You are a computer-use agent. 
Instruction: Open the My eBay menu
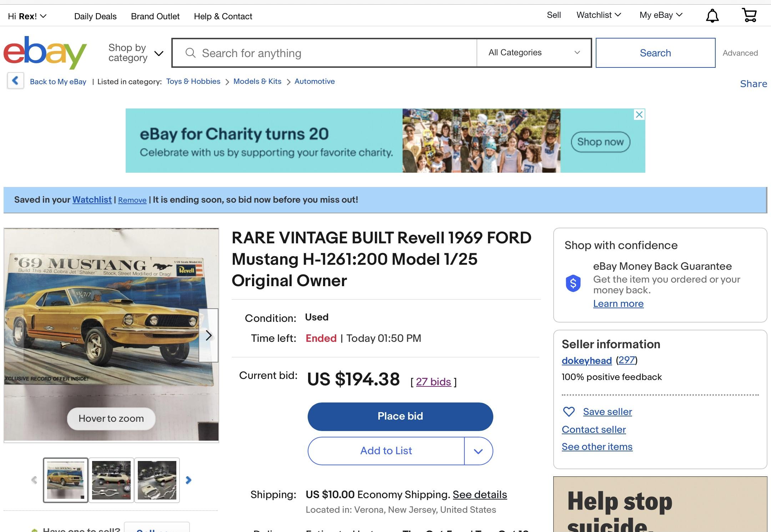point(661,15)
